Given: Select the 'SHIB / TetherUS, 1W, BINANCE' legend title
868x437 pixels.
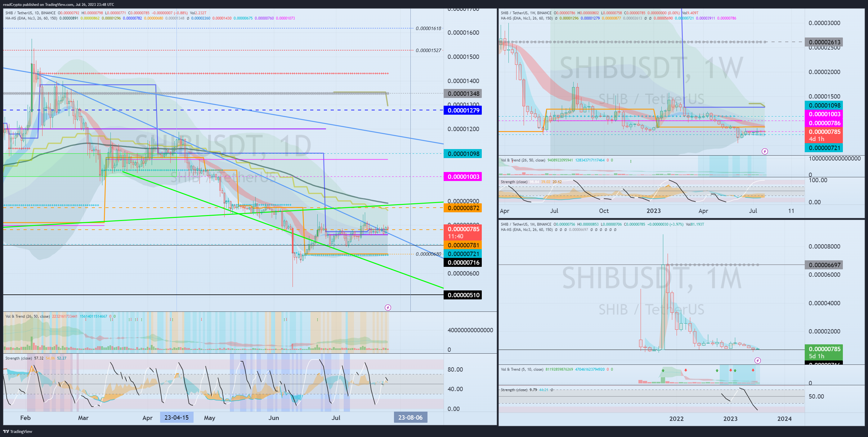Looking at the screenshot, I should pos(526,13).
